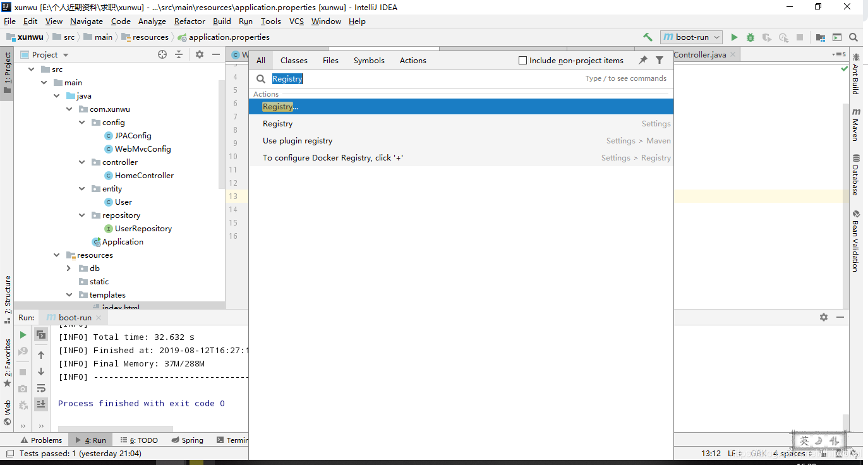Choose To configure Docker Registry result

461,158
